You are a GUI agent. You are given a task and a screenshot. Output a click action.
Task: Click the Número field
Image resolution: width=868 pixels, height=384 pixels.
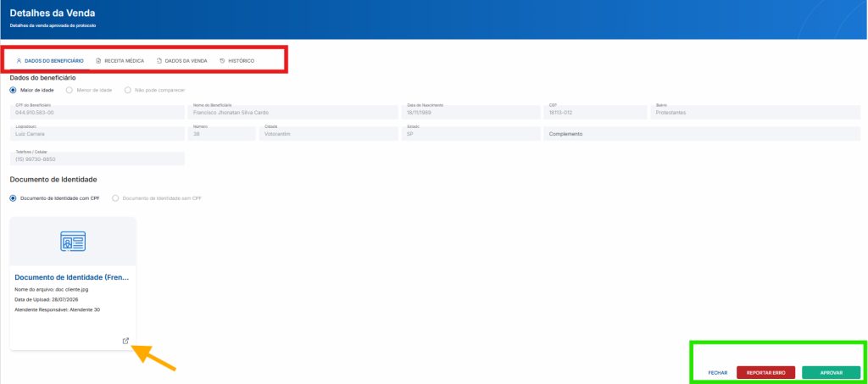[x=221, y=134]
